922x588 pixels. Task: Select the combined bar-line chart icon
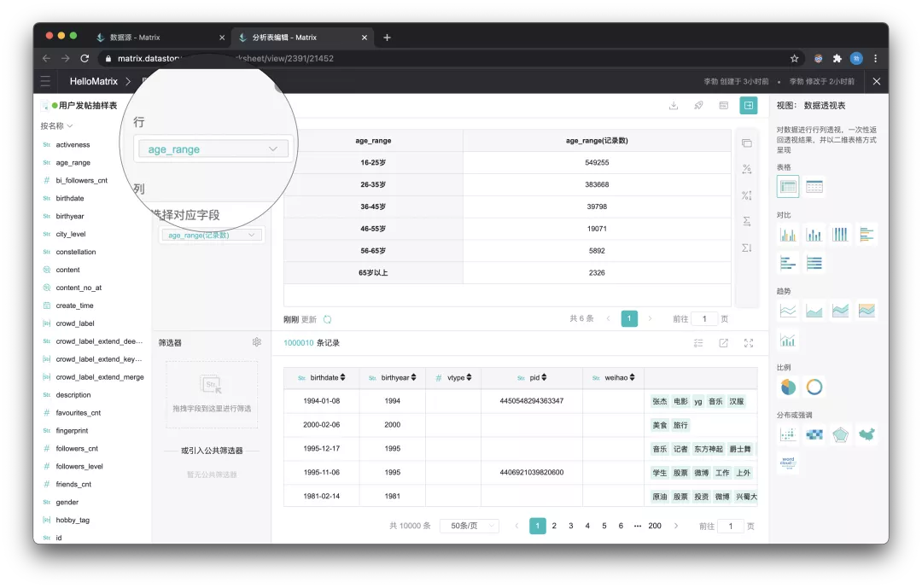(x=787, y=340)
